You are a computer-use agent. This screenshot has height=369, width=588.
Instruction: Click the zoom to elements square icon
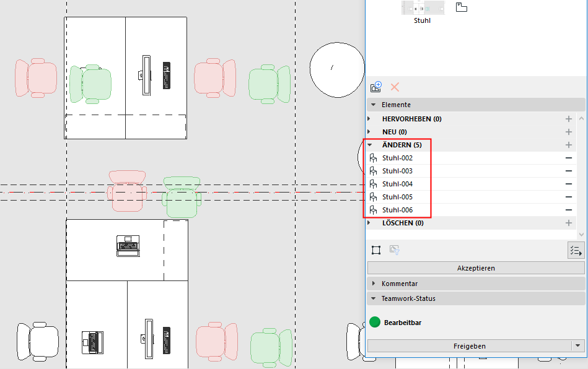pos(375,250)
